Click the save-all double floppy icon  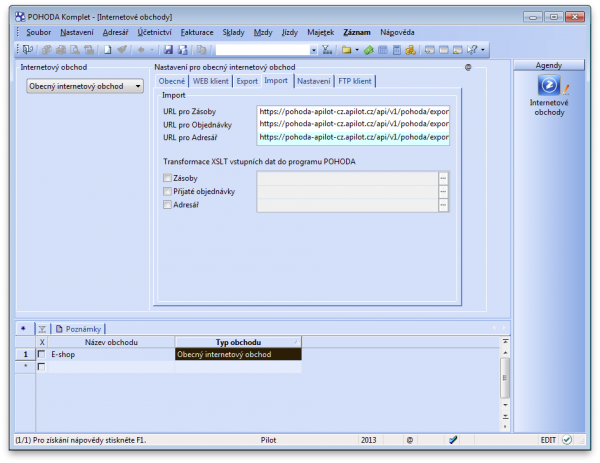pyautogui.click(x=183, y=50)
